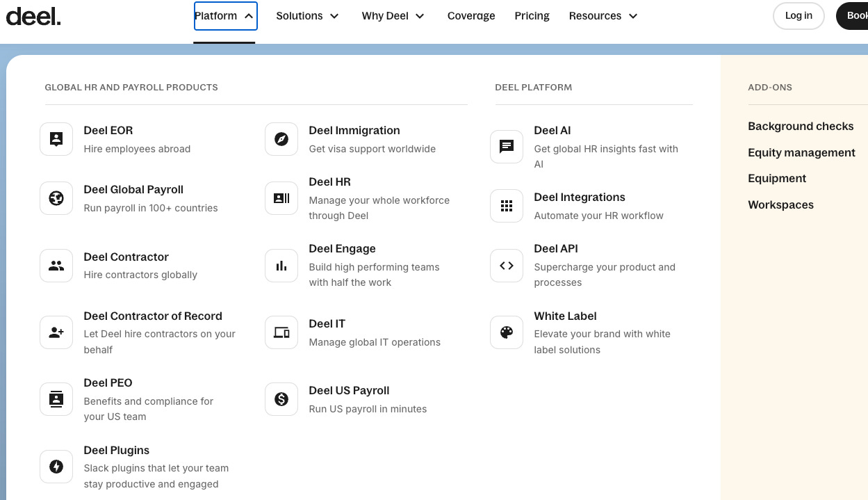Click 'Let Deel hire contractors on your behalf'
Image resolution: width=868 pixels, height=500 pixels.
[159, 342]
